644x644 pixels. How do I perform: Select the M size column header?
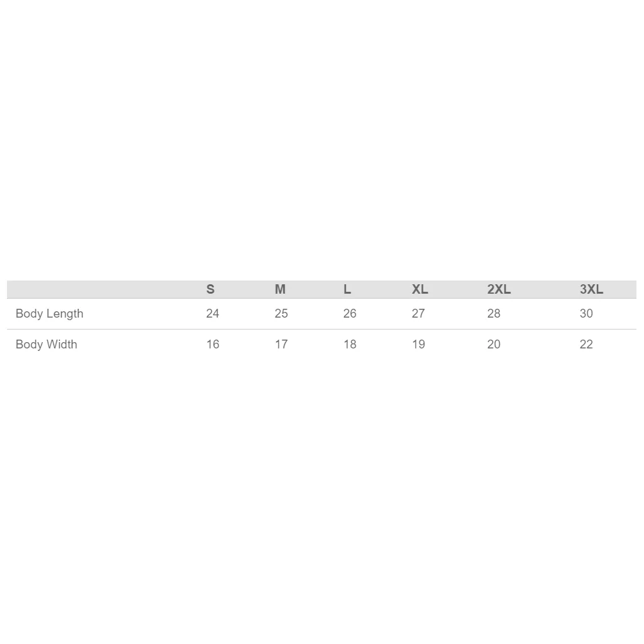pyautogui.click(x=280, y=289)
